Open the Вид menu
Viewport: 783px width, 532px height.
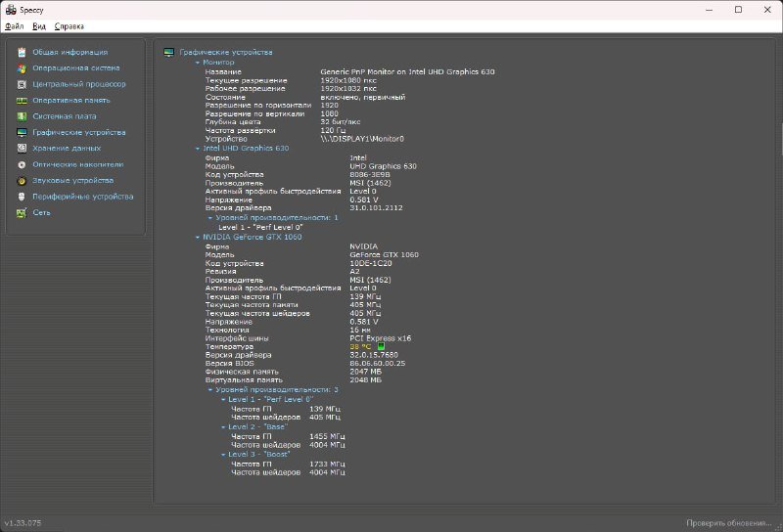click(x=39, y=26)
